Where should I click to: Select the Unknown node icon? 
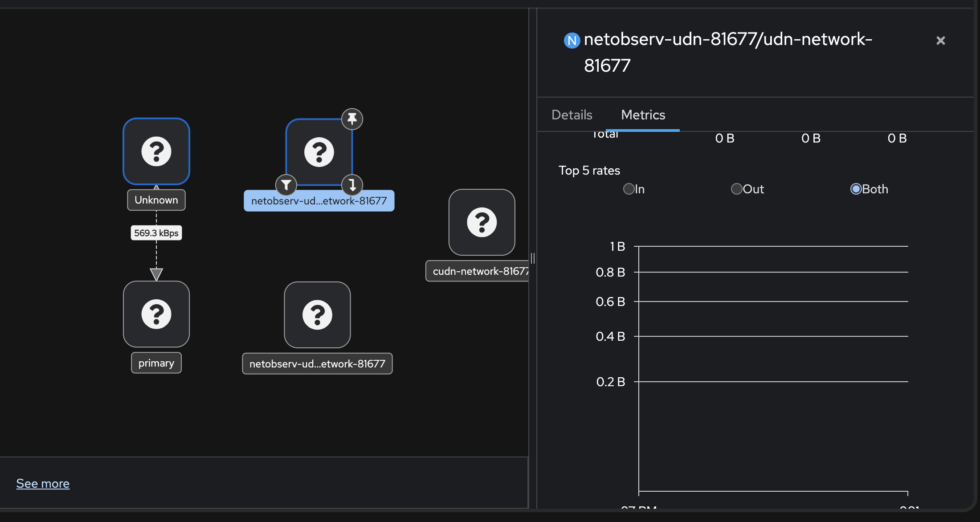click(x=156, y=151)
